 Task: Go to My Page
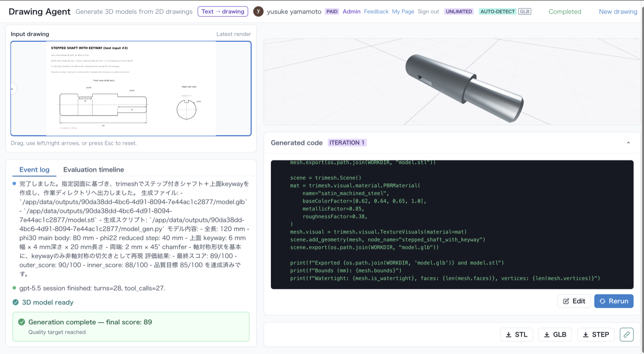point(403,11)
